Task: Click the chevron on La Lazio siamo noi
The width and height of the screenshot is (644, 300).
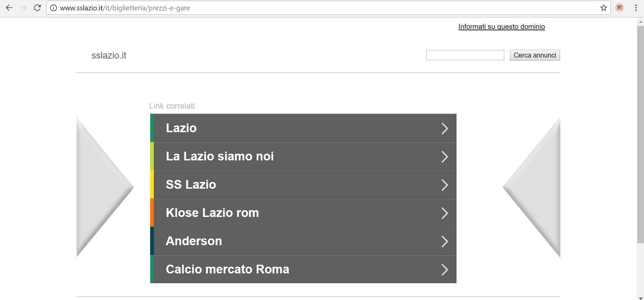Action: coord(444,157)
